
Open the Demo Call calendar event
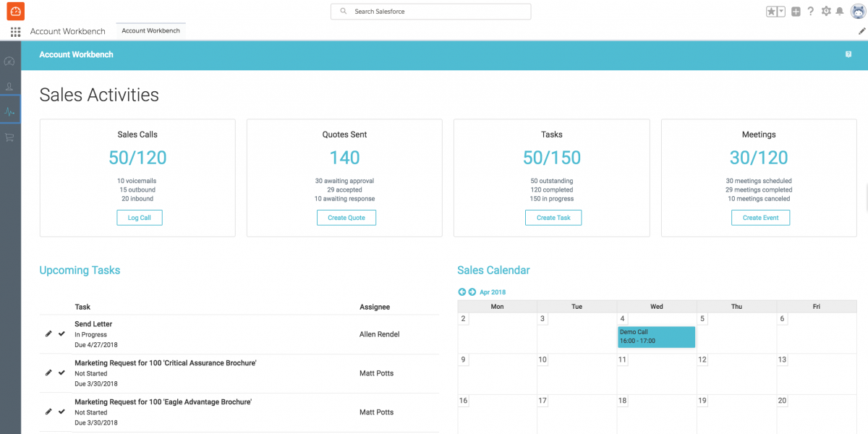[x=656, y=337]
